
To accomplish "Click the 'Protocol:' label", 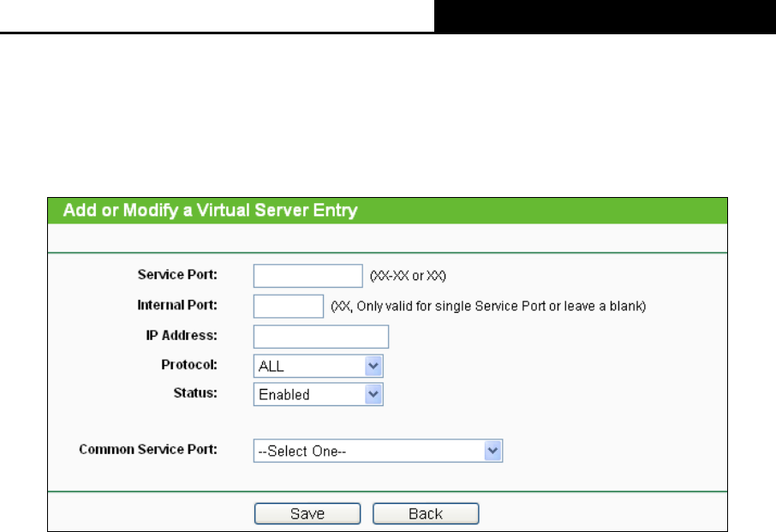I will click(x=189, y=365).
